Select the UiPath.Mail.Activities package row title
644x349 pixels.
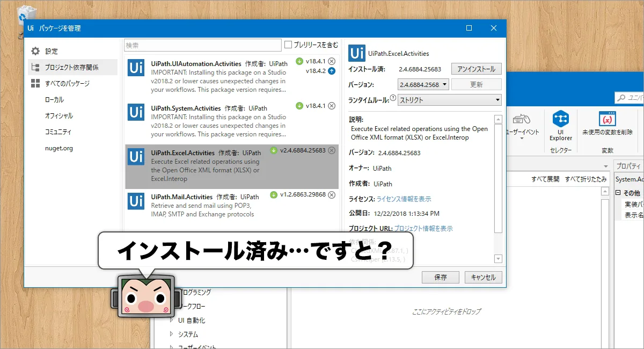coord(182,197)
